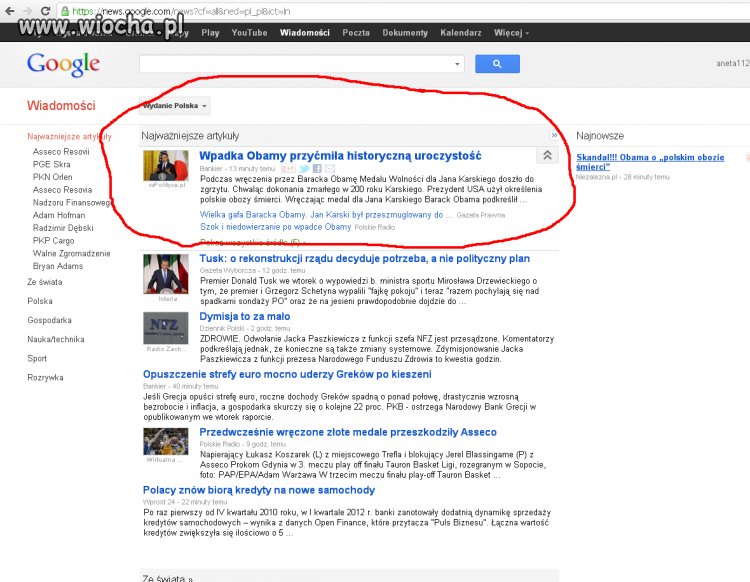Share Obama article on Twitter
This screenshot has width=750, height=582.
[x=304, y=168]
